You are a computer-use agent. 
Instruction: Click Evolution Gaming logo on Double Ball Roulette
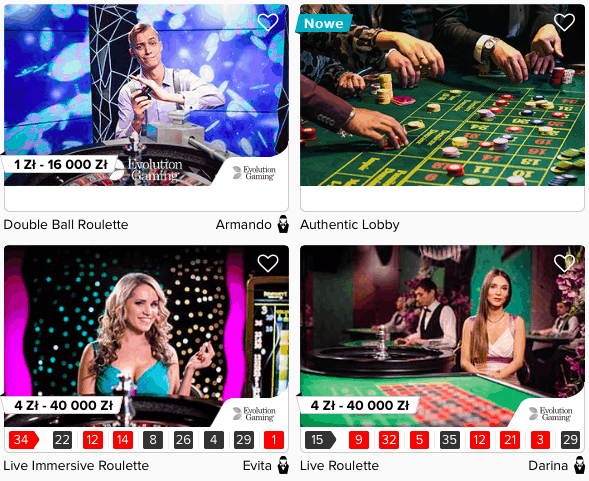(x=254, y=173)
